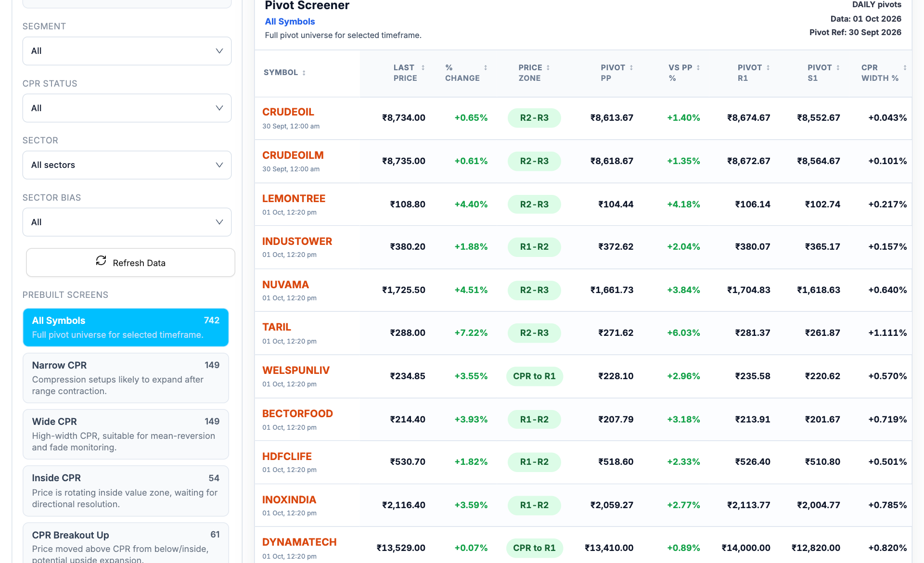
Task: Click R2-R3 zone badge for TARIL
Action: coord(534,333)
